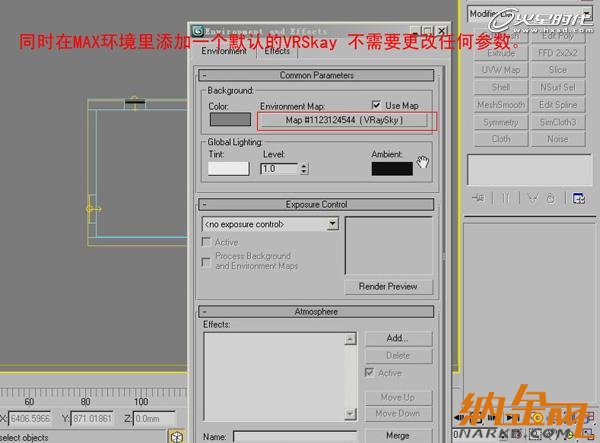Toggle the Atmosphere Active checkbox
600x443 pixels.
point(369,372)
